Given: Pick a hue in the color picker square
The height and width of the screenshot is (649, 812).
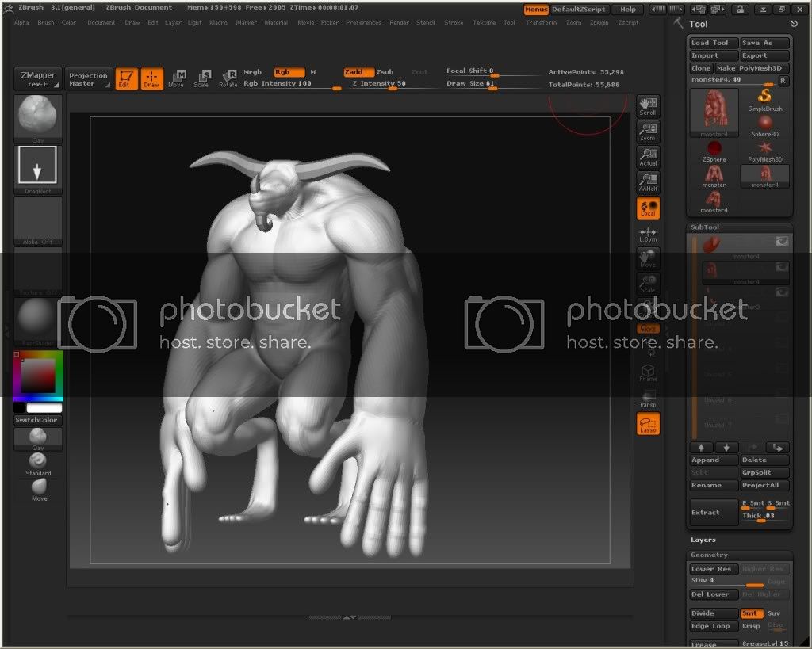Looking at the screenshot, I should click(38, 376).
